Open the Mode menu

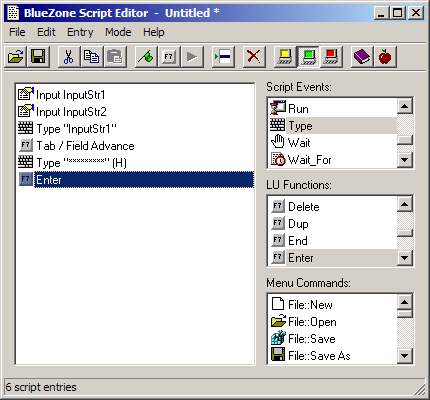118,32
